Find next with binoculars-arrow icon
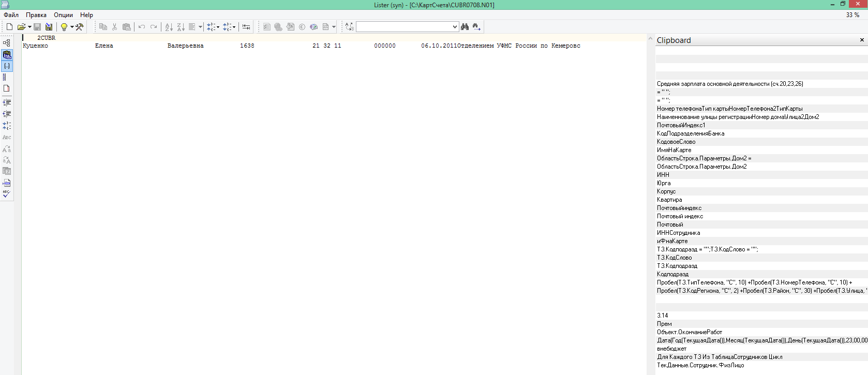The width and height of the screenshot is (868, 375). [476, 27]
